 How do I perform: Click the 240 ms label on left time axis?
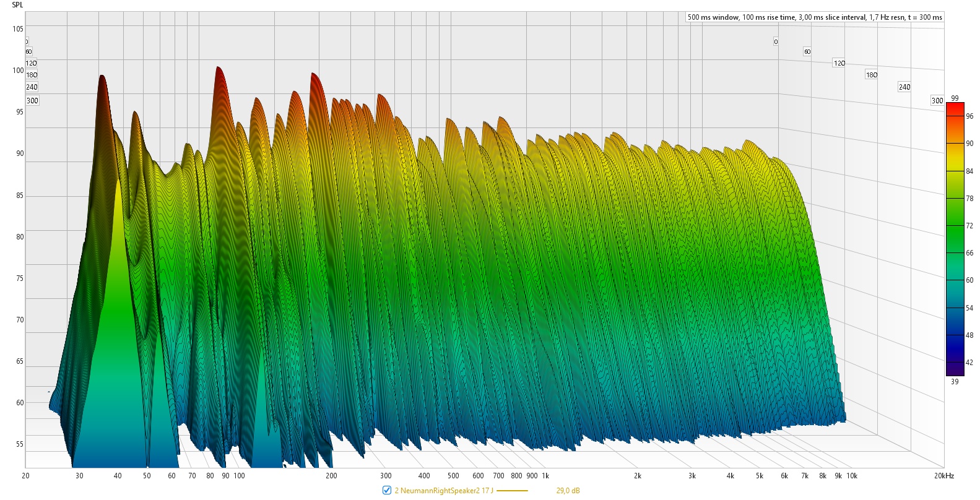coord(32,87)
